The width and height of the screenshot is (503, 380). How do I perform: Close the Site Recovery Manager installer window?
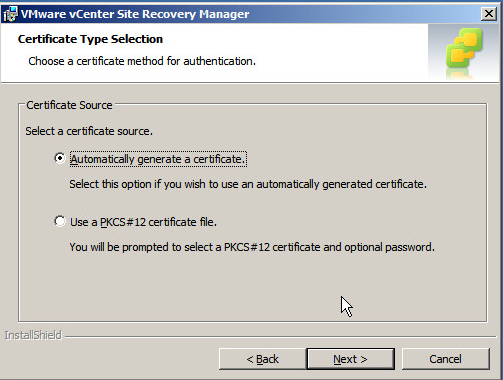[x=489, y=14]
